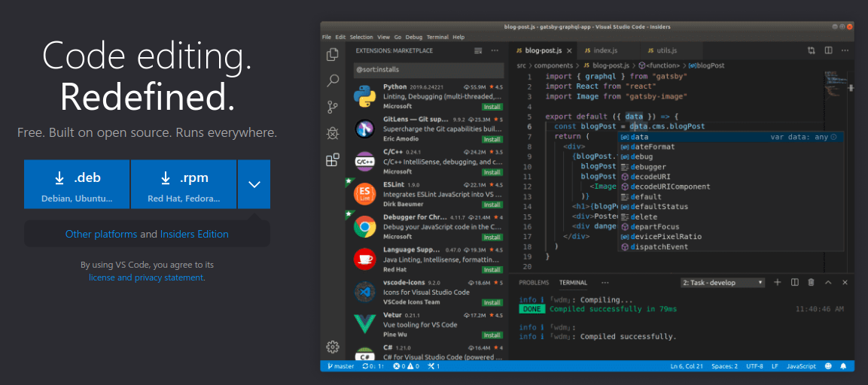
Task: Select the <function> breadcrumb segment
Action: tap(659, 65)
